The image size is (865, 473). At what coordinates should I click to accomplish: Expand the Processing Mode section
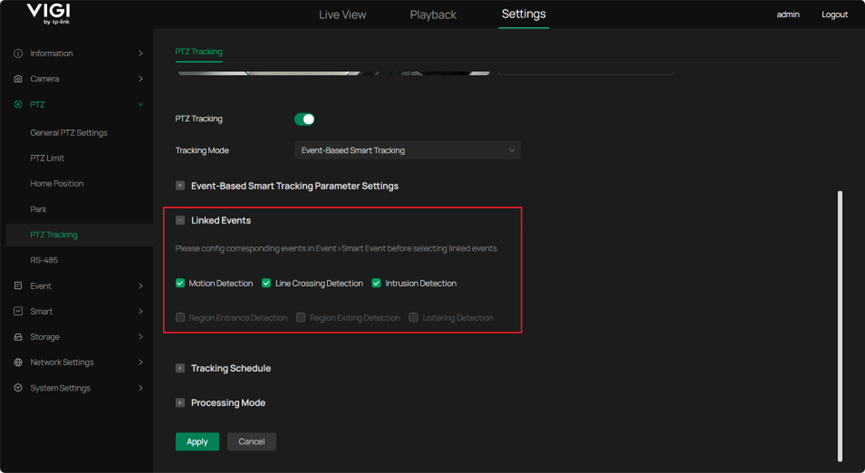click(x=180, y=403)
